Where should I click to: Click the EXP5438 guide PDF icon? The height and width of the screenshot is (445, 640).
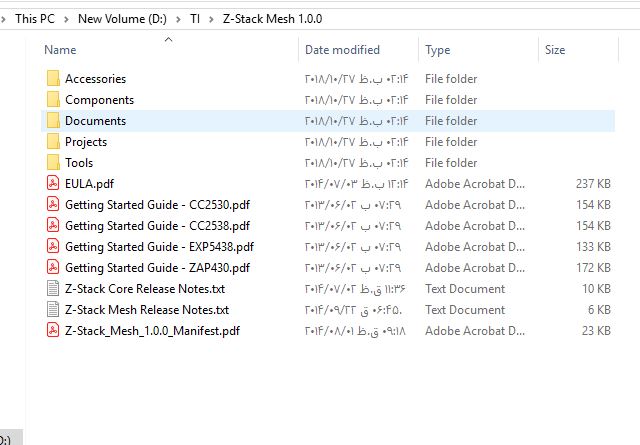53,247
